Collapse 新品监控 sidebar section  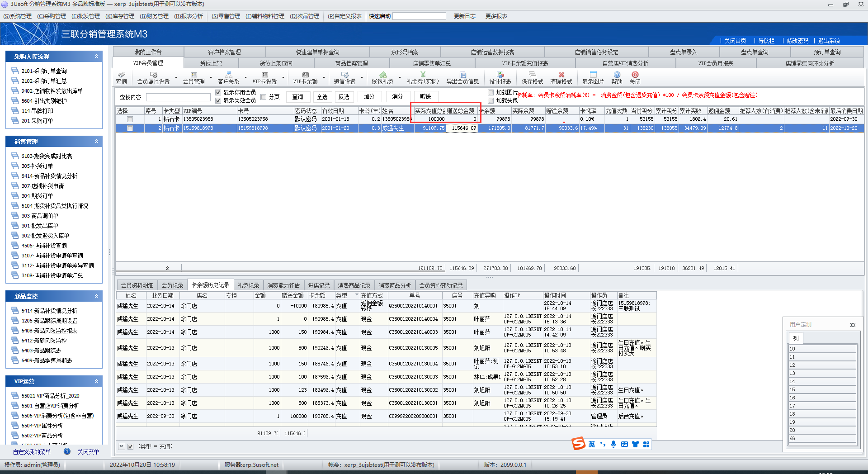point(96,296)
